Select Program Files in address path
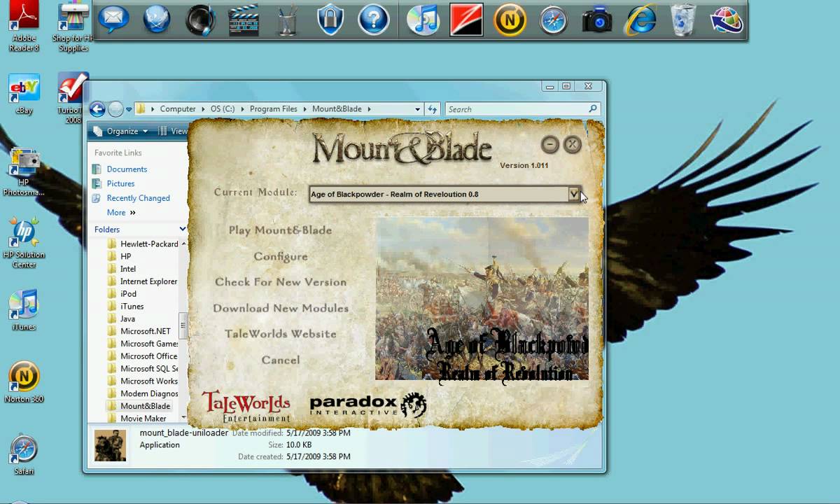Viewport: 840px width, 504px height. click(x=273, y=109)
